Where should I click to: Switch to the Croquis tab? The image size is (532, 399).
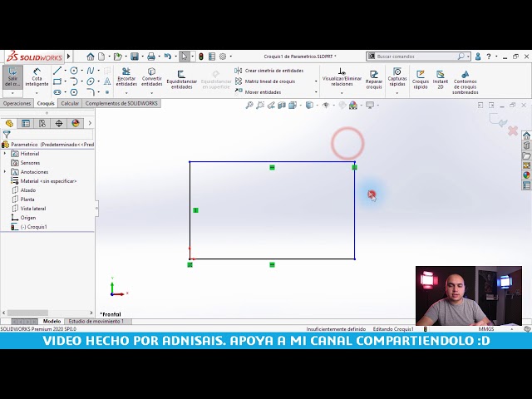tap(46, 103)
